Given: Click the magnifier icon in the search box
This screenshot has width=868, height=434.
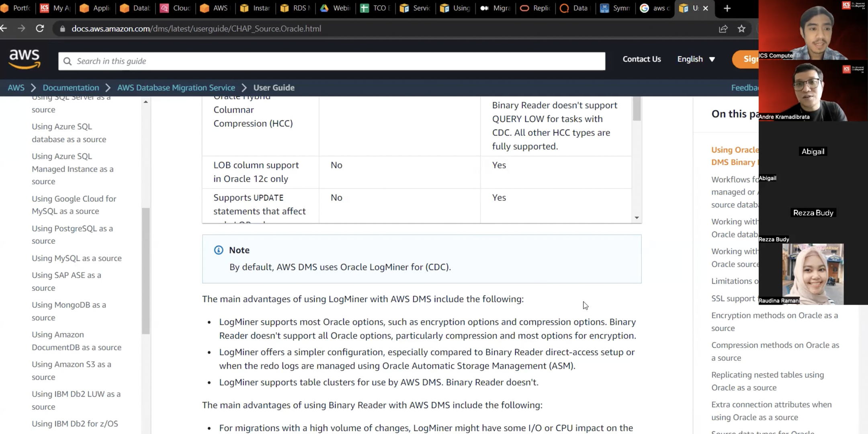Looking at the screenshot, I should [x=68, y=61].
